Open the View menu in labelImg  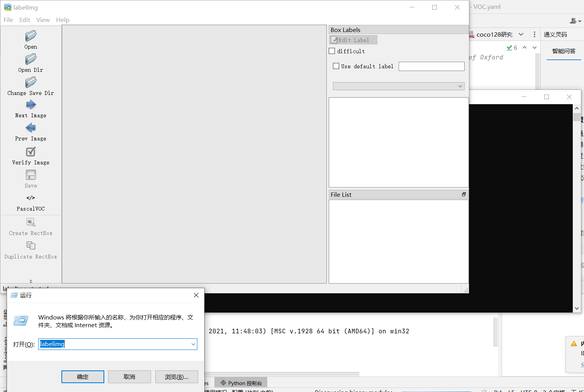[43, 20]
